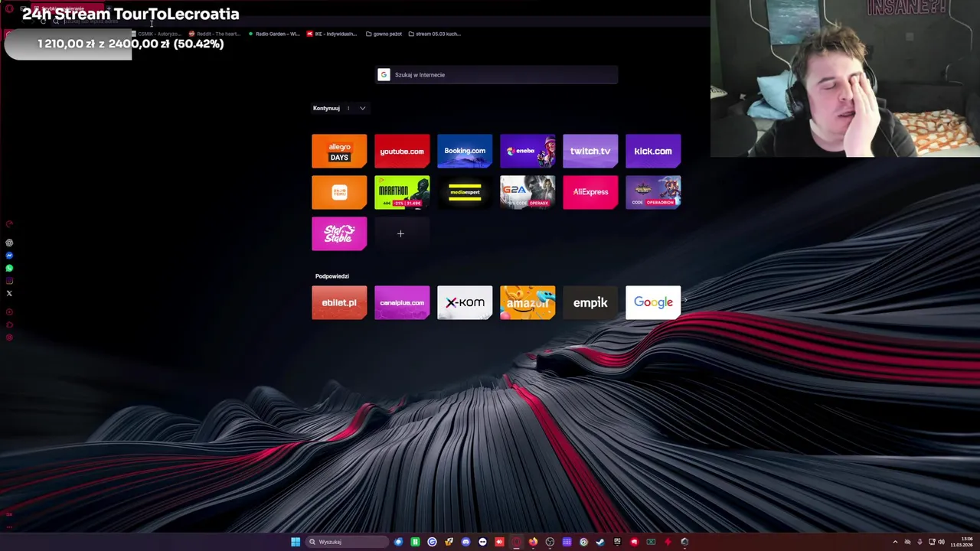
Task: Open sidebar settings gear icon
Action: (9, 337)
